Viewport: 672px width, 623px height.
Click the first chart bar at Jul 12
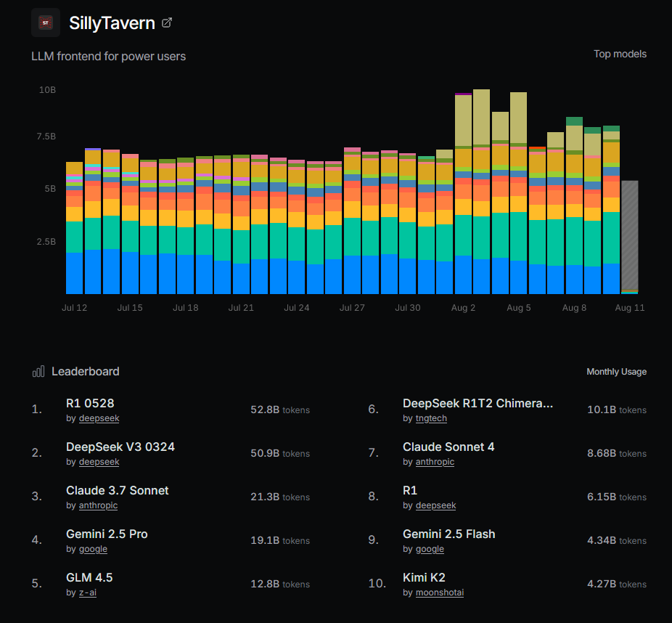click(x=74, y=228)
